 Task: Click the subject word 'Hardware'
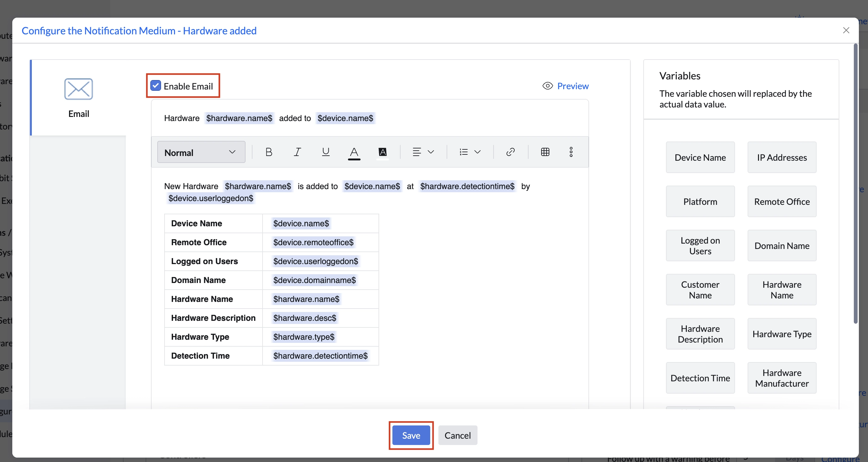point(182,118)
